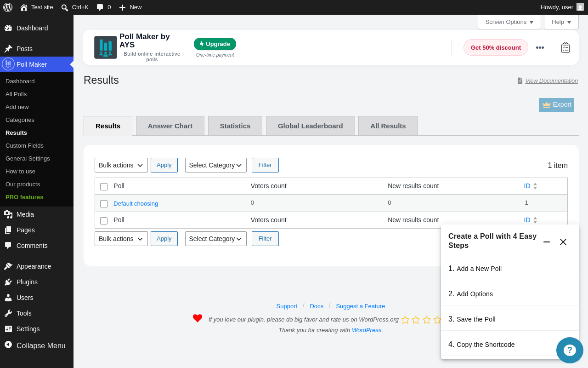Image resolution: width=588 pixels, height=368 pixels.
Task: Click the green Upgrade button
Action: click(x=215, y=44)
